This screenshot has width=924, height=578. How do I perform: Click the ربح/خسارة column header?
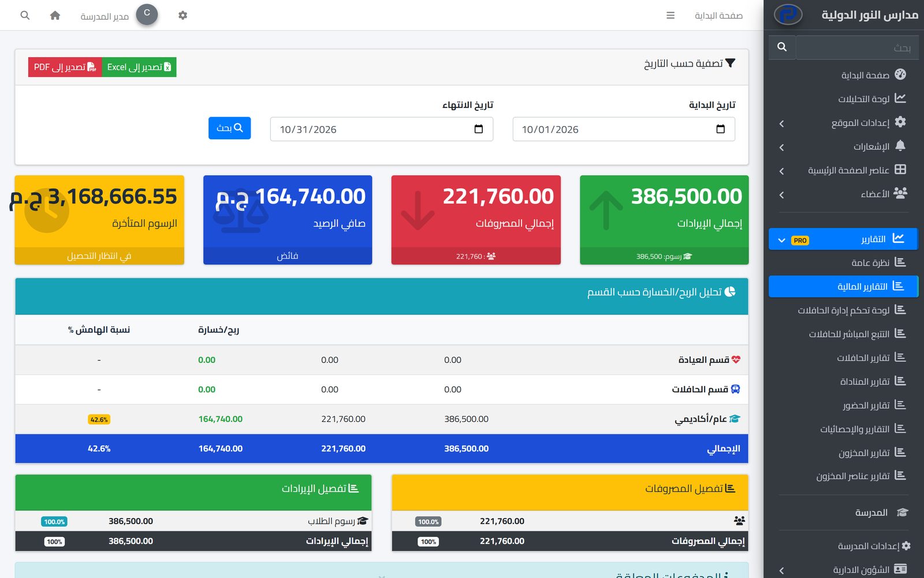(x=218, y=329)
